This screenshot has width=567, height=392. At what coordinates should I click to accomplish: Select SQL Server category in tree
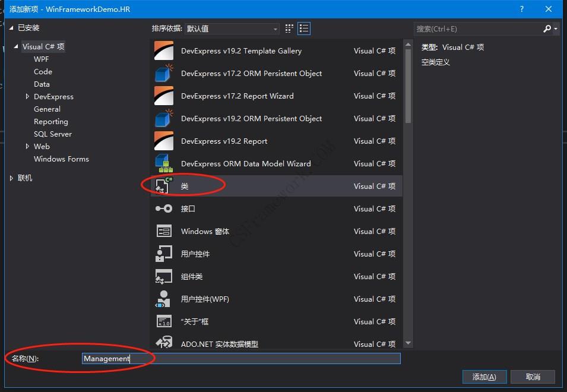coord(53,134)
